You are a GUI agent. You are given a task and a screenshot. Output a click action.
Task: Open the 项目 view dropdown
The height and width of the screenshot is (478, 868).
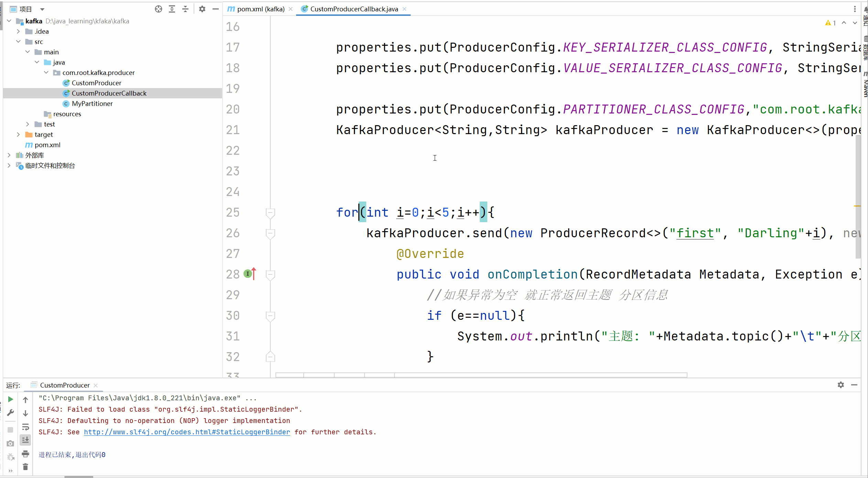(x=42, y=9)
